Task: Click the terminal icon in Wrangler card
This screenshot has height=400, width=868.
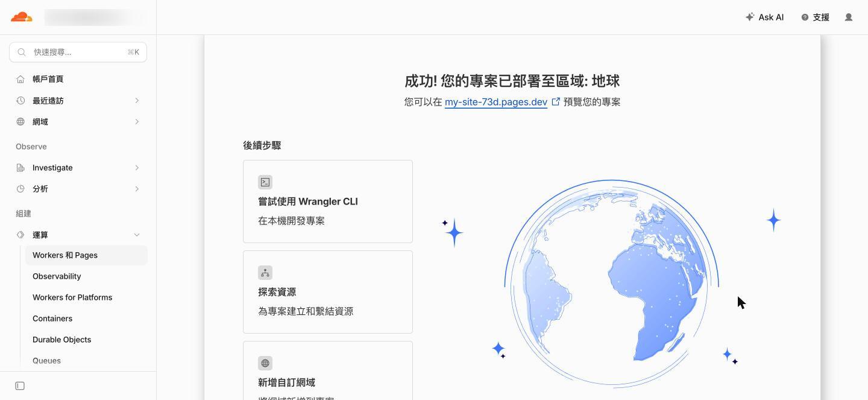Action: coord(265,182)
